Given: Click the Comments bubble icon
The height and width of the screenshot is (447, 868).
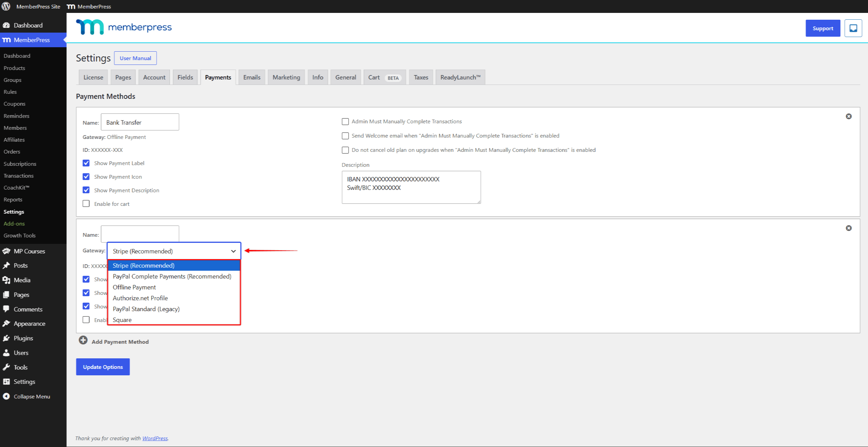Looking at the screenshot, I should point(6,309).
